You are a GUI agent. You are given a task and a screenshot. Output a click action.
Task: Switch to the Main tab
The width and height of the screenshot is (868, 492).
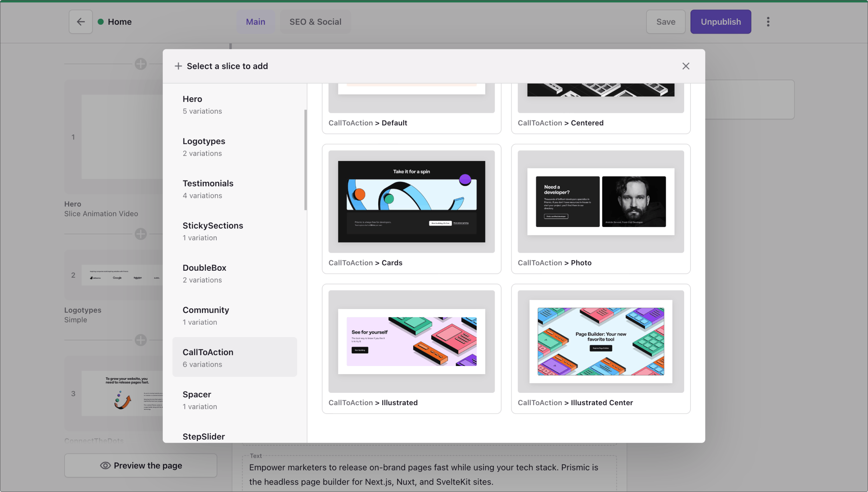(255, 22)
